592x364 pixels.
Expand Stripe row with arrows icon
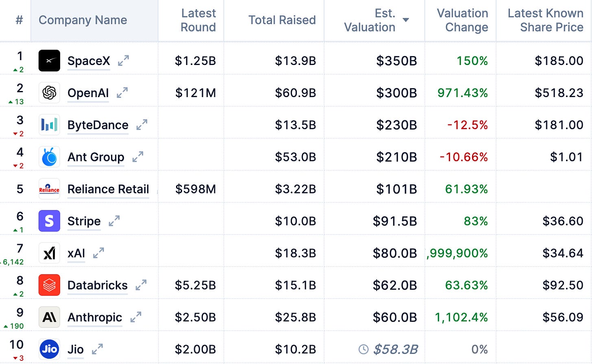point(114,221)
